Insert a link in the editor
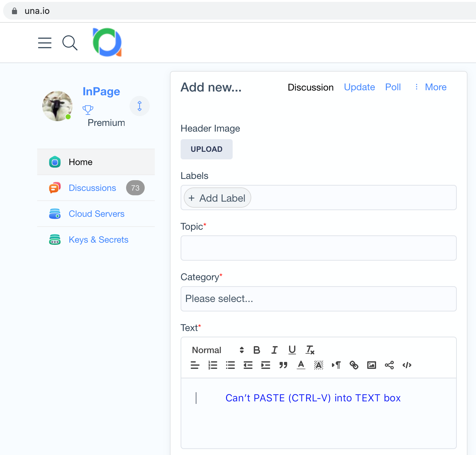 tap(354, 365)
